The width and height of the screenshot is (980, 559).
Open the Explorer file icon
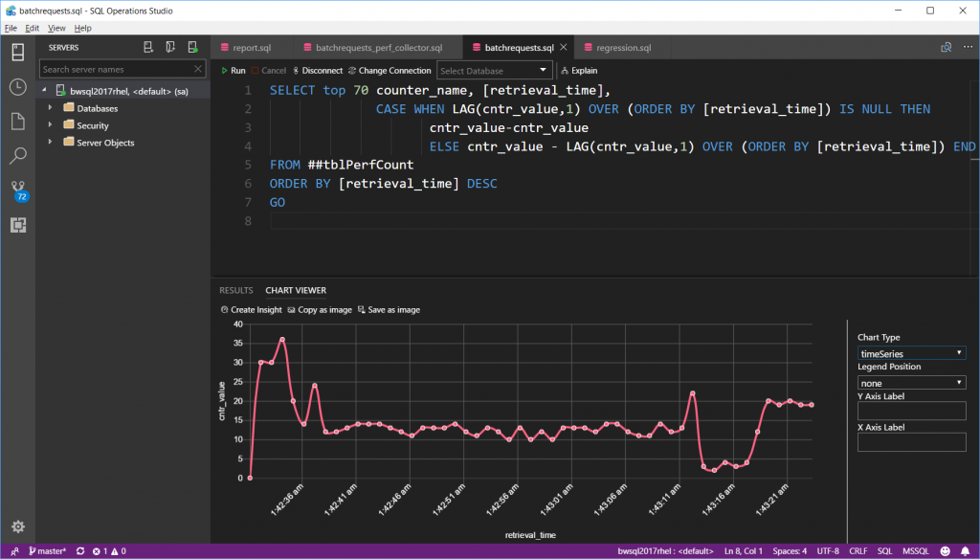click(17, 122)
